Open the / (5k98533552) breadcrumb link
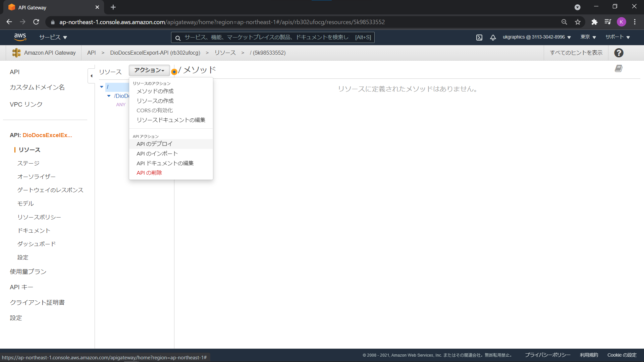The height and width of the screenshot is (362, 644). (x=268, y=53)
